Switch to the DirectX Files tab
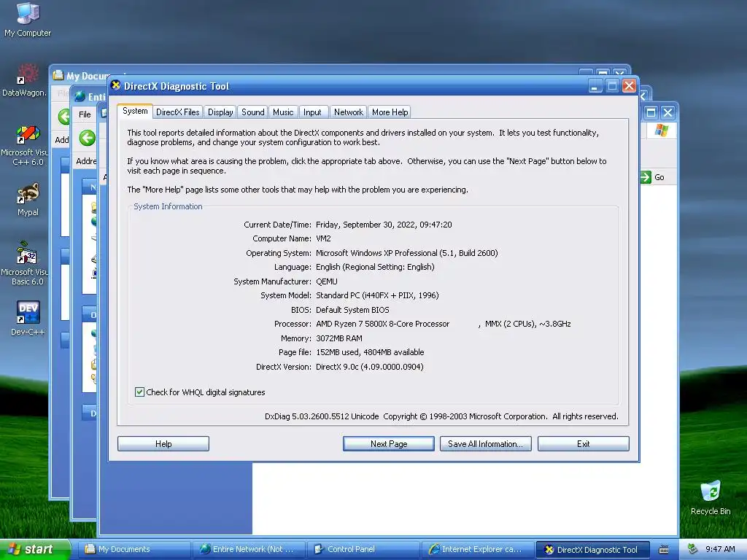Screen dimensions: 747x560 pyautogui.click(x=178, y=112)
